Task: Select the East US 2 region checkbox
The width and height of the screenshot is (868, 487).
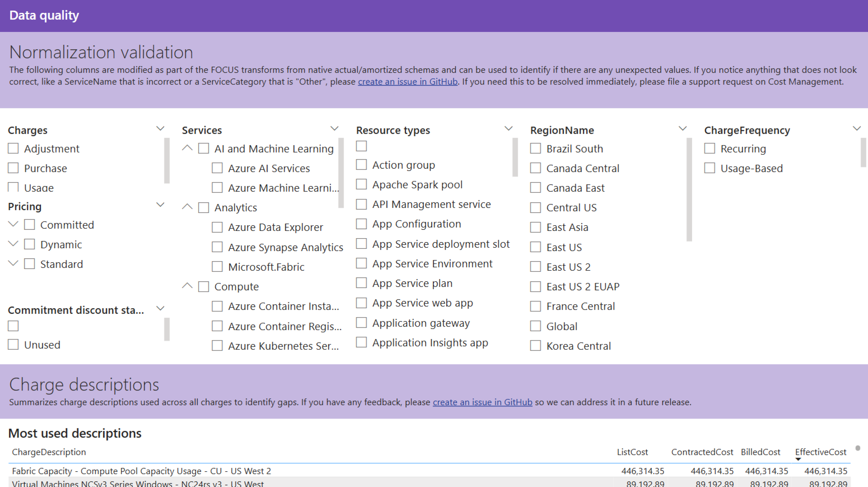Action: pos(536,267)
